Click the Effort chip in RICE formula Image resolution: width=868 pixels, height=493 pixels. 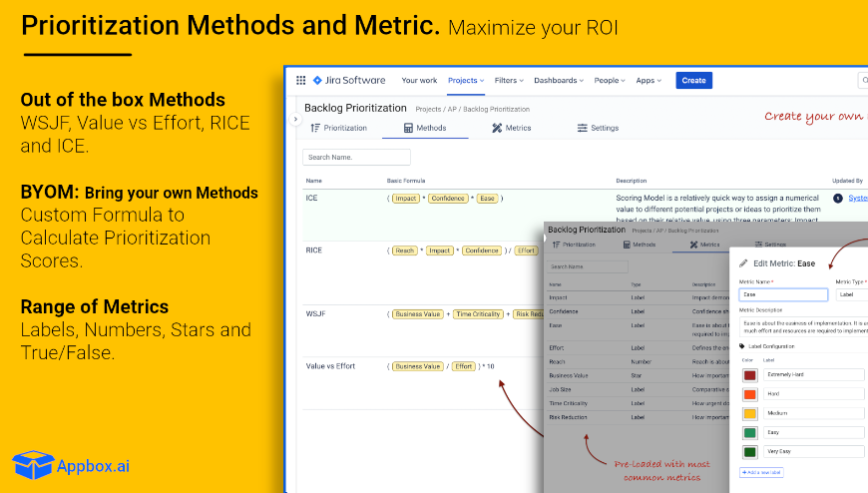point(526,250)
